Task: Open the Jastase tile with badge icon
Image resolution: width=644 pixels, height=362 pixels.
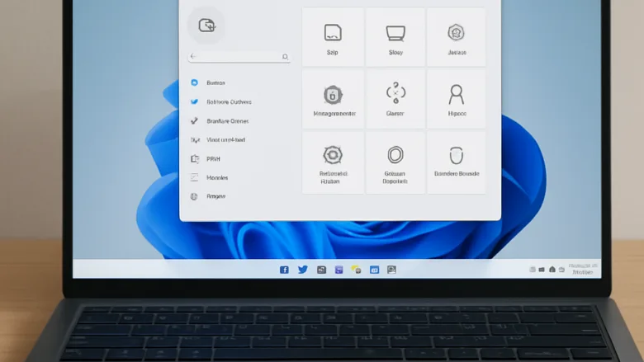Action: pos(457,37)
